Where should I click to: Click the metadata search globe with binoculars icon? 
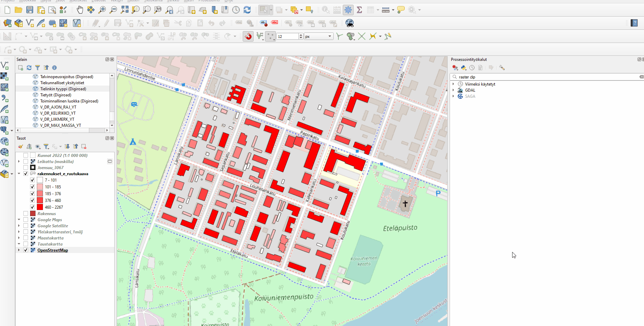pos(350,23)
